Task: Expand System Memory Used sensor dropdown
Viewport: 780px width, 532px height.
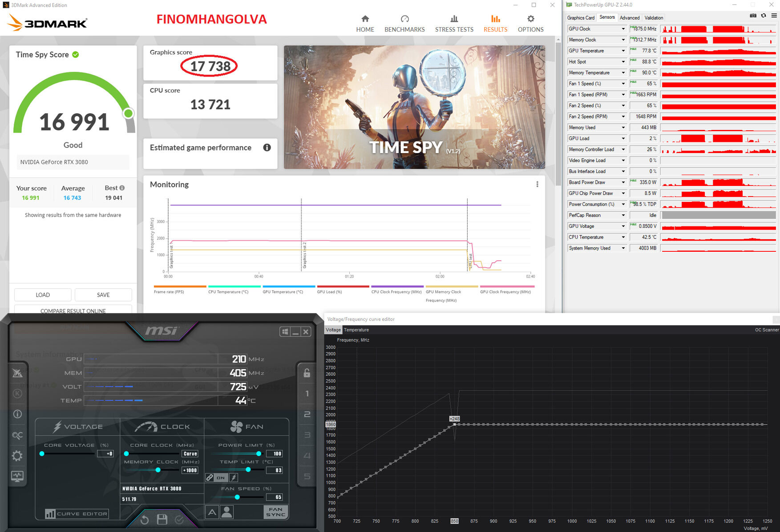Action: coord(623,248)
